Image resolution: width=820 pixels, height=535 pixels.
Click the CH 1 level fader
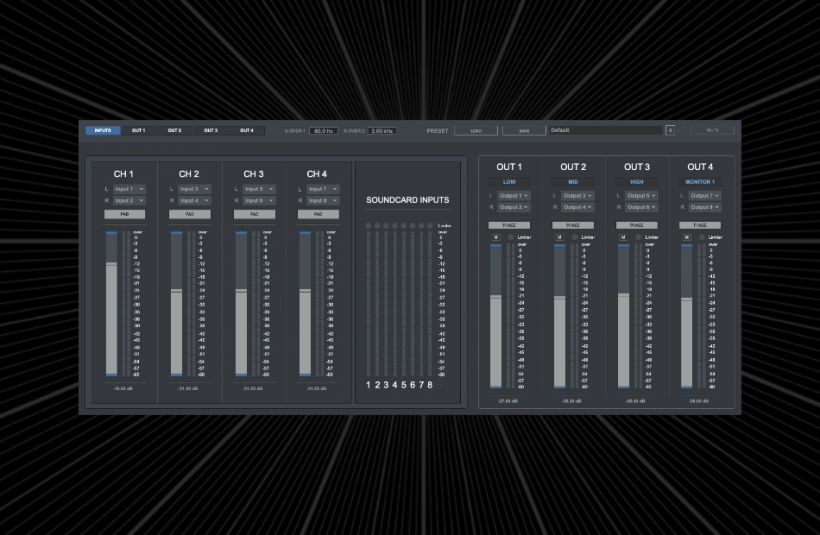112,305
